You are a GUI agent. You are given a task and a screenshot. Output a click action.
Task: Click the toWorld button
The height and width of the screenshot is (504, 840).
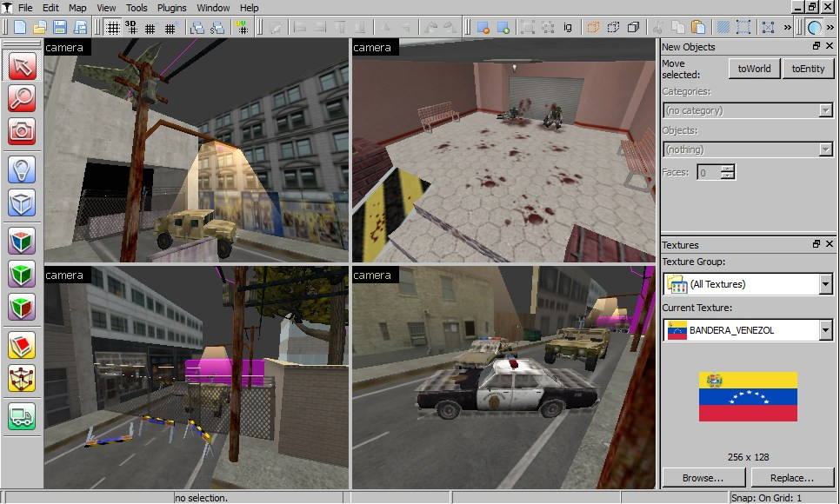[753, 68]
